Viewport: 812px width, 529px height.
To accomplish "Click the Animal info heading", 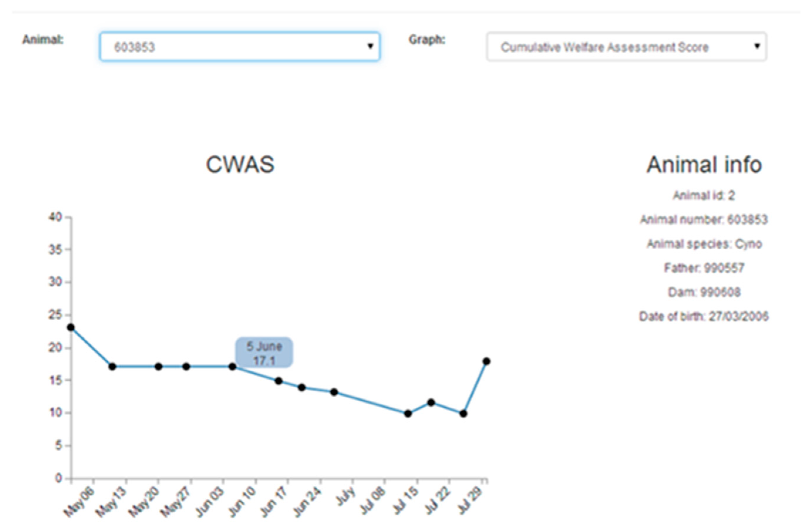I will point(704,165).
